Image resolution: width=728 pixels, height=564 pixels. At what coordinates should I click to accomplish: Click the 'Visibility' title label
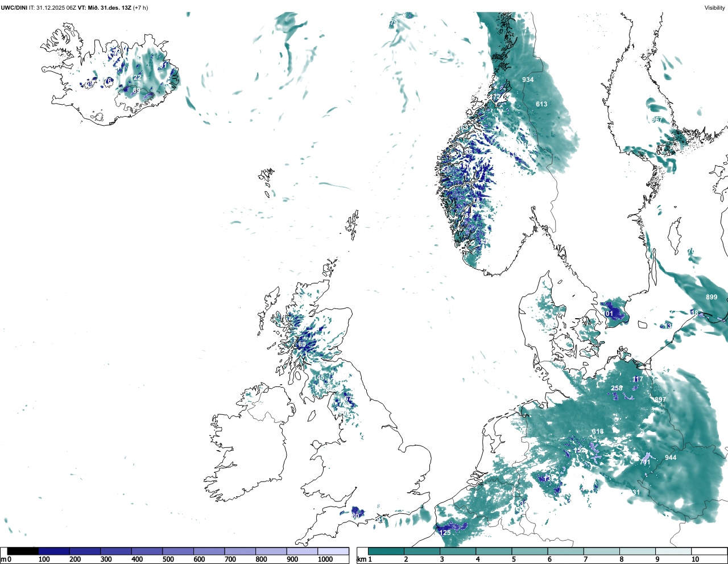click(x=715, y=8)
